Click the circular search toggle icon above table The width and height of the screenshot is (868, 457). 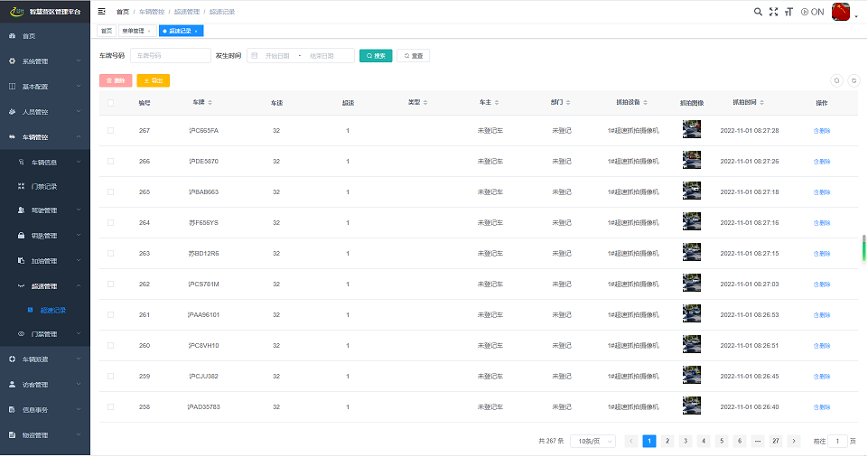tap(836, 80)
